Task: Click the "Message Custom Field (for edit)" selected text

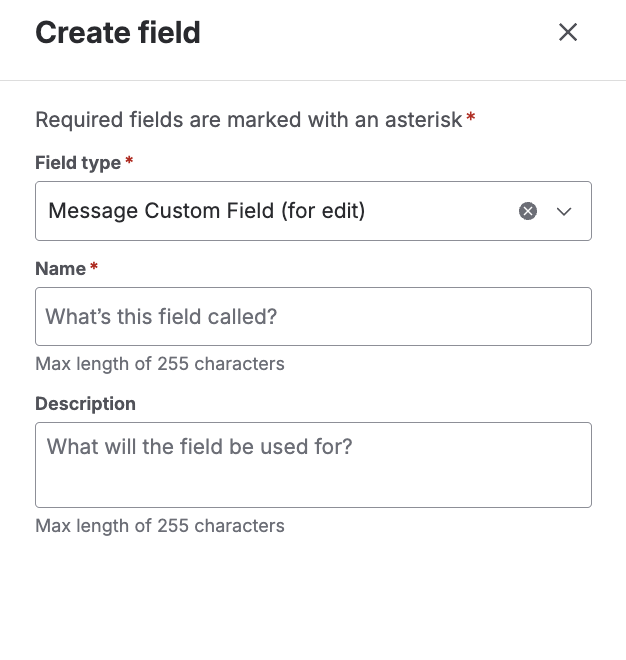Action: click(207, 211)
